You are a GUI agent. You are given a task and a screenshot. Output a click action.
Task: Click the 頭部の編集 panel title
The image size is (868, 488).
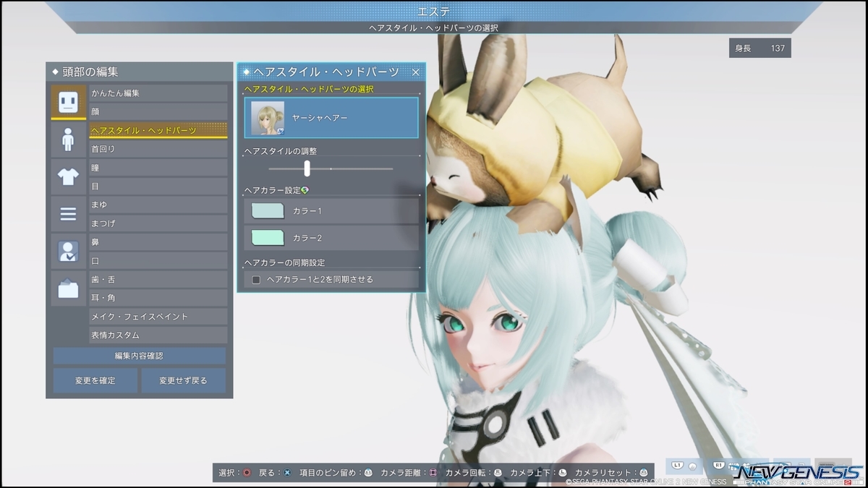pos(90,72)
